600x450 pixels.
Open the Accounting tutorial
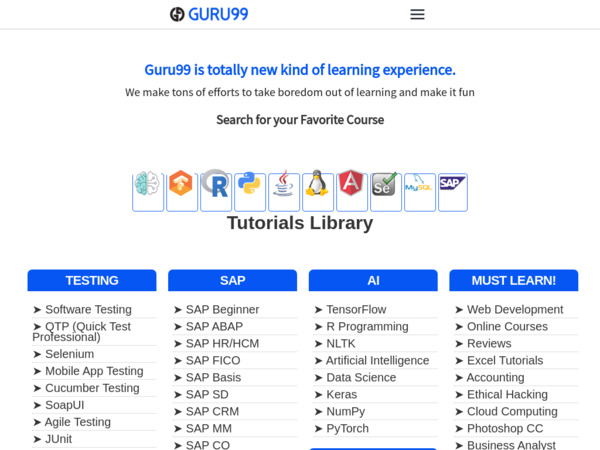[495, 377]
